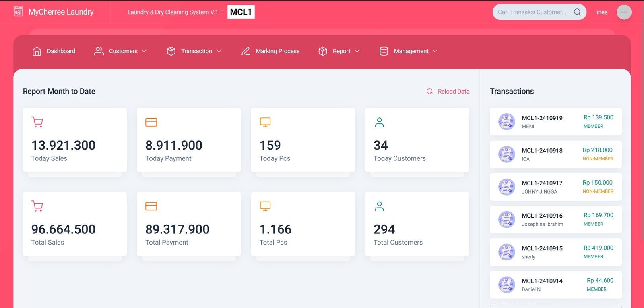
Task: Open the Report dropdown menu
Action: pyautogui.click(x=339, y=51)
